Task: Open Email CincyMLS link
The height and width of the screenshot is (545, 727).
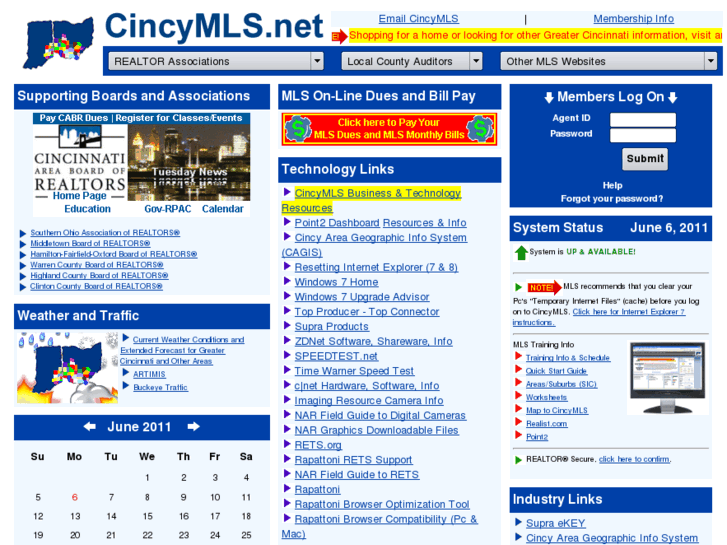Action: (x=418, y=19)
